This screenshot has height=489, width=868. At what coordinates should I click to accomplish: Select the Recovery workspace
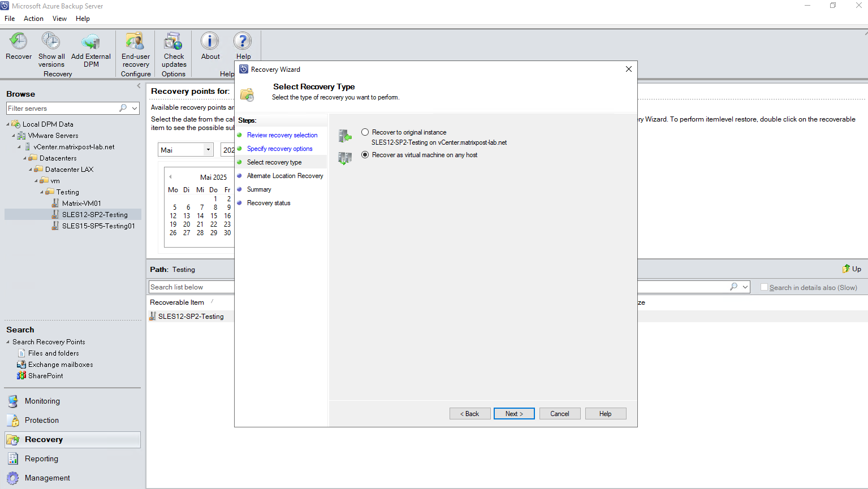click(72, 439)
